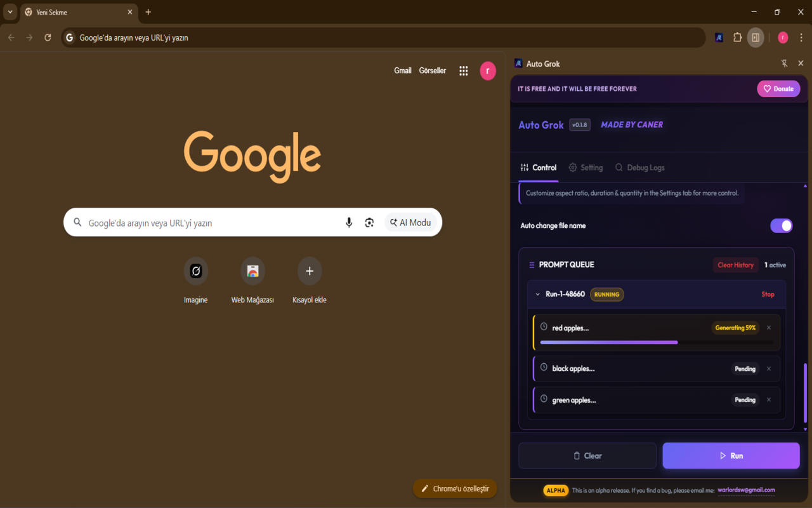This screenshot has width=812, height=508.
Task: Stop the running Run-1-48660 job
Action: coord(768,294)
